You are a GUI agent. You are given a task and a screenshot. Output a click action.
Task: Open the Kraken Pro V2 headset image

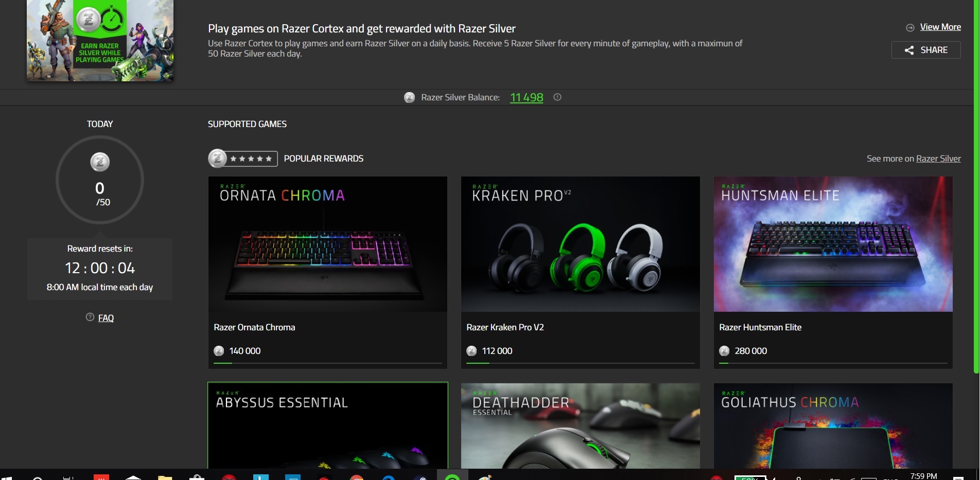[x=580, y=244]
